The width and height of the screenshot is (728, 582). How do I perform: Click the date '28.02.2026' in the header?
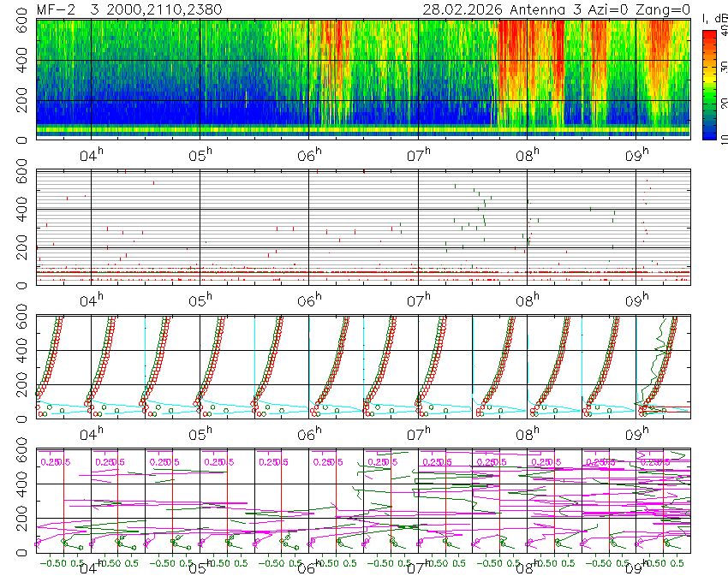tap(464, 9)
